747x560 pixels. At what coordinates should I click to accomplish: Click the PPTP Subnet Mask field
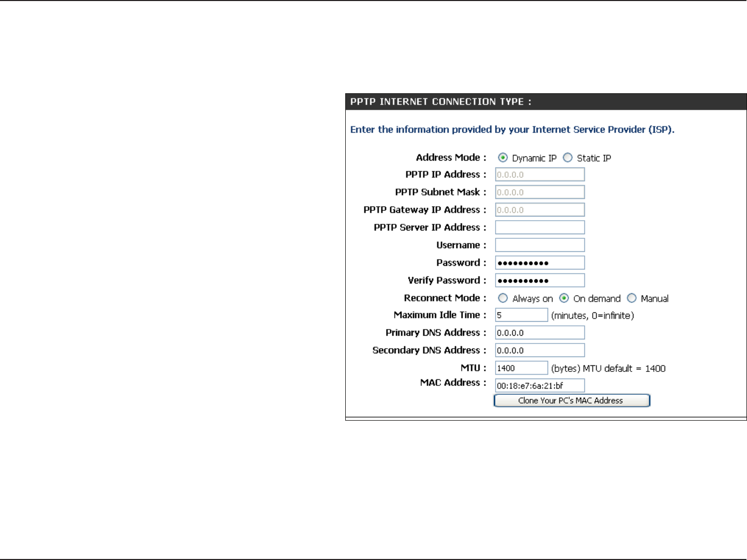click(x=540, y=192)
